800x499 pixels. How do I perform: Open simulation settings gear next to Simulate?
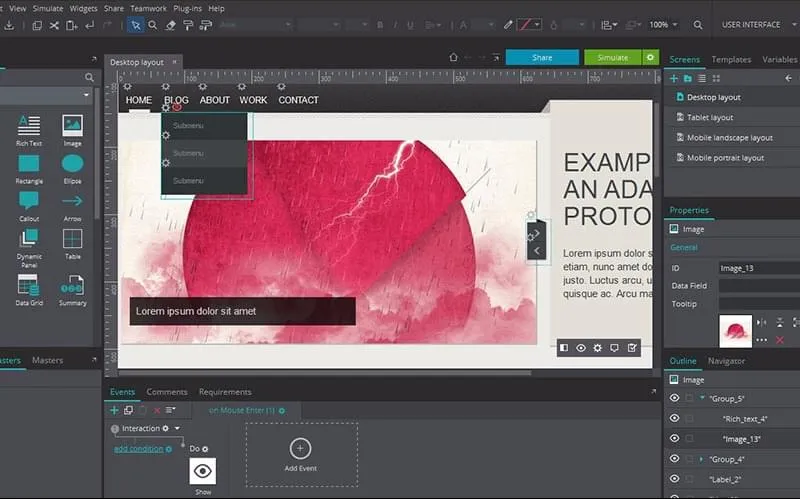tap(650, 57)
